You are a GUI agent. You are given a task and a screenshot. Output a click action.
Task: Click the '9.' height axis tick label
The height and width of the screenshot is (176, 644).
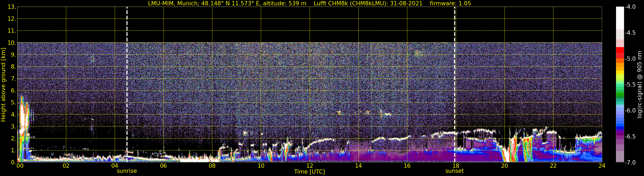[x=13, y=55]
